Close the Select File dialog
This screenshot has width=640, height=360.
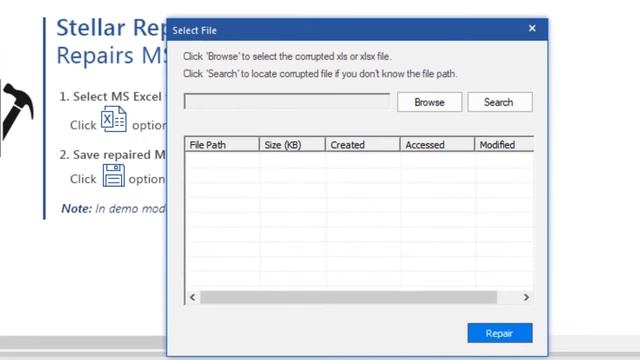532,28
